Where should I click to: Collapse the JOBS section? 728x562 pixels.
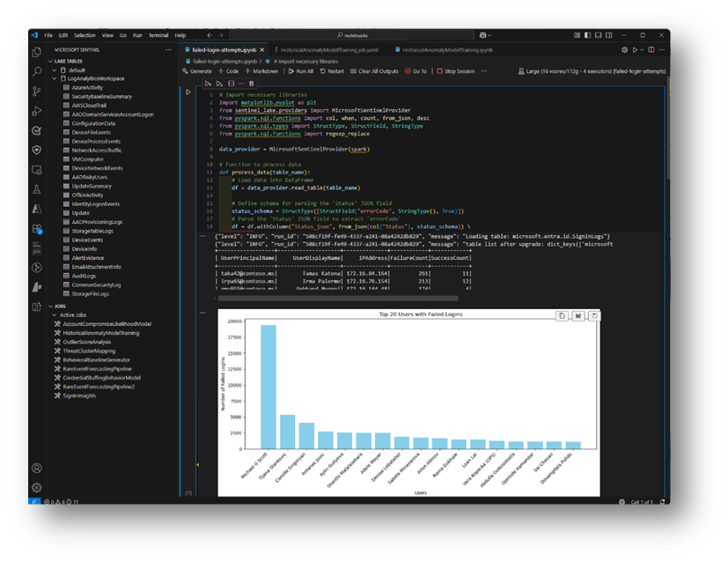pos(50,306)
